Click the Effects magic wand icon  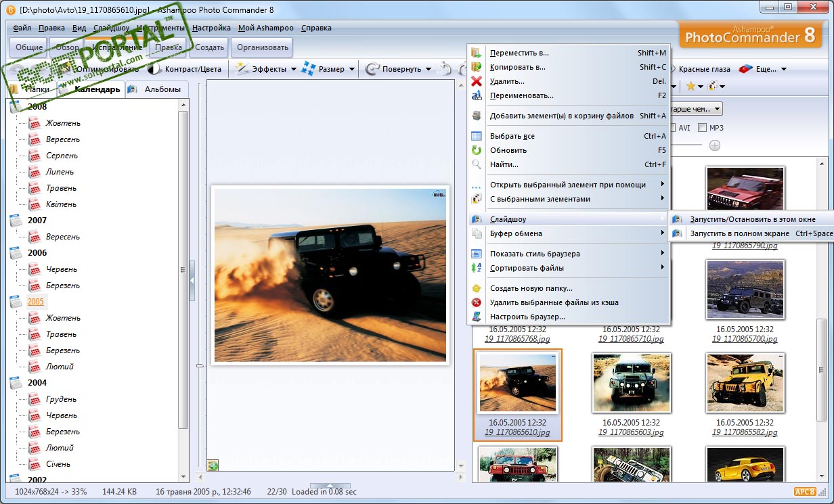(x=242, y=68)
